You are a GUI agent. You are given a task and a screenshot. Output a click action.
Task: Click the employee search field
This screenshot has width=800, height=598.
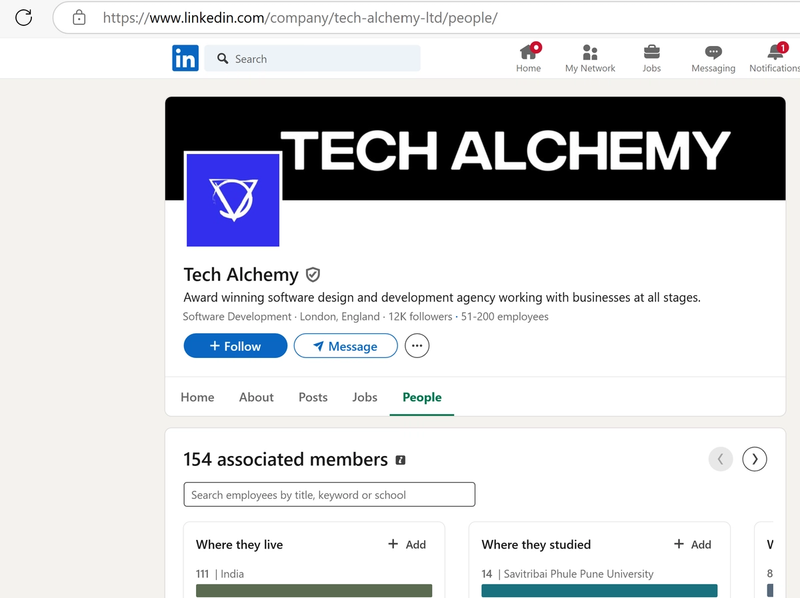tap(329, 494)
